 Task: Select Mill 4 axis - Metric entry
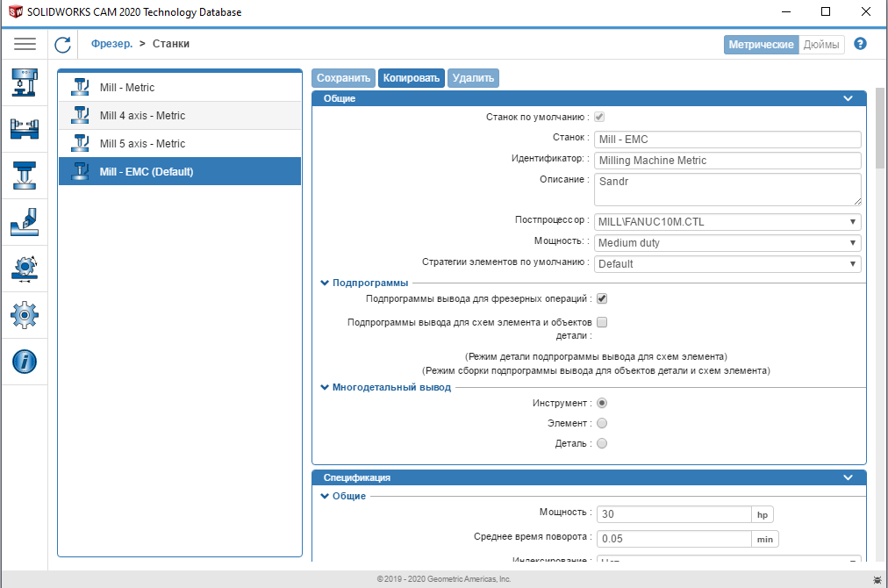point(180,116)
